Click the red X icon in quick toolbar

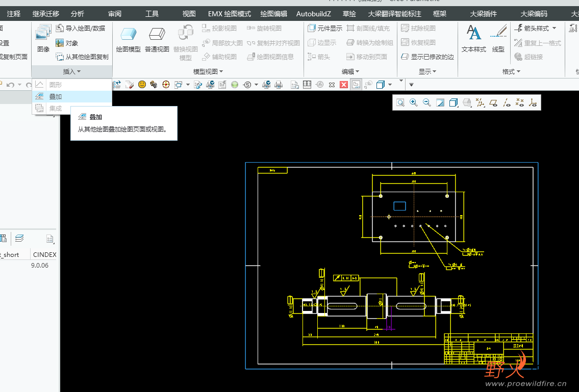[344, 85]
